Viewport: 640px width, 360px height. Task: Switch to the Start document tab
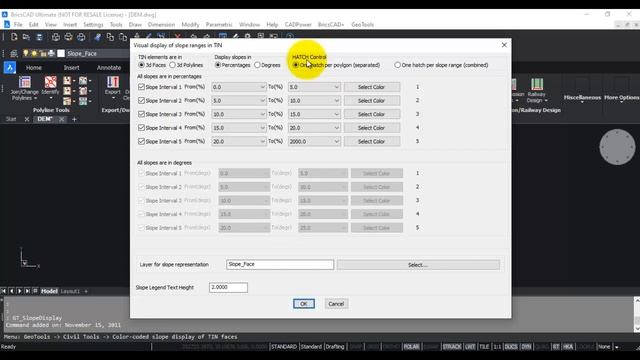click(x=11, y=119)
